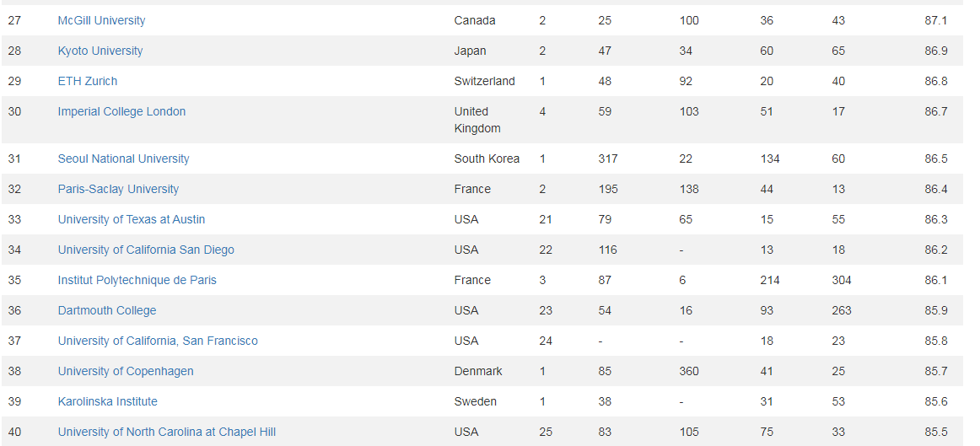Click United Kingdom in the Imperial row
980x446 pixels.
click(x=477, y=120)
